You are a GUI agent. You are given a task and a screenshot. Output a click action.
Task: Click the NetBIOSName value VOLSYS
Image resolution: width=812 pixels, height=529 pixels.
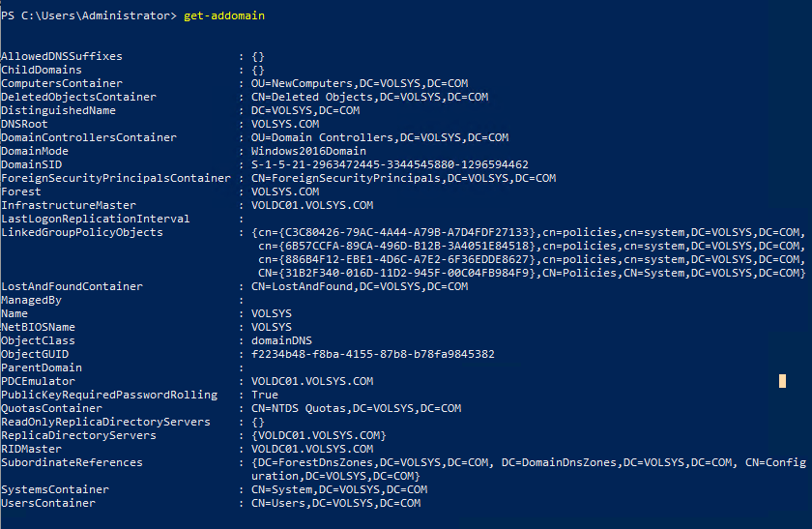tap(271, 327)
